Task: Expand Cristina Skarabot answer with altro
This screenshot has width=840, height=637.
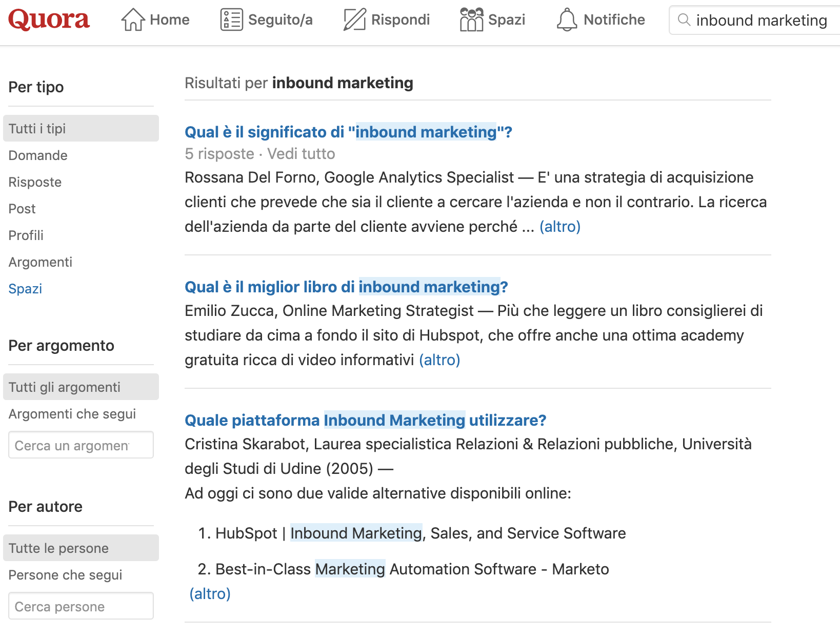Action: (210, 594)
